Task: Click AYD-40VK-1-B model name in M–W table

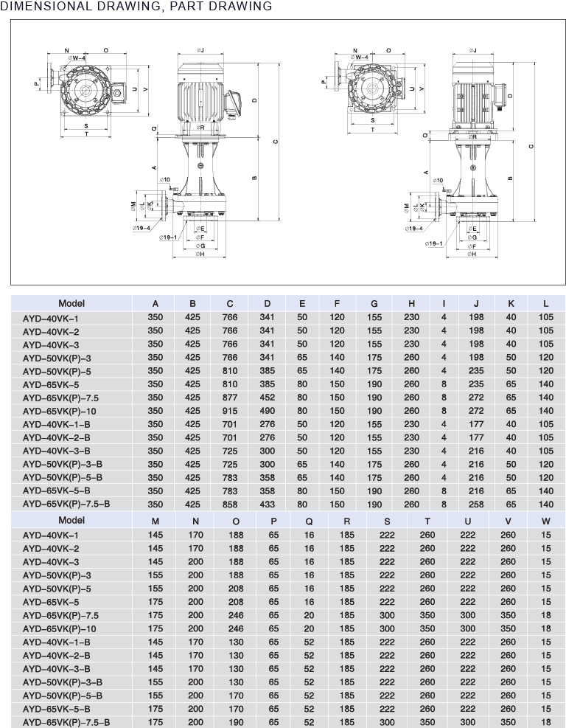Action: 57,642
